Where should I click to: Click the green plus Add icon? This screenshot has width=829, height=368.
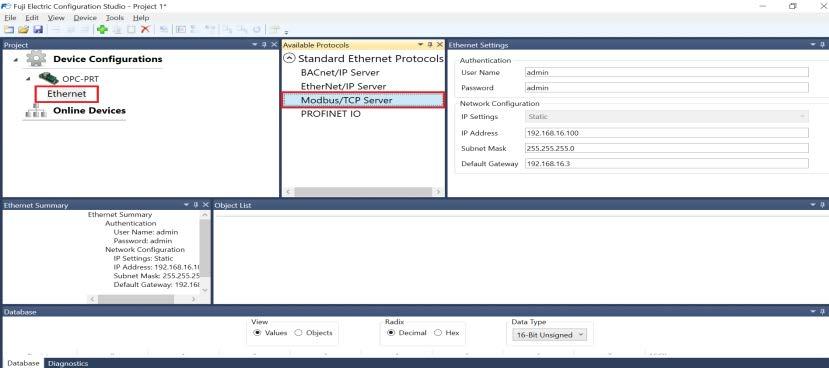[x=103, y=30]
